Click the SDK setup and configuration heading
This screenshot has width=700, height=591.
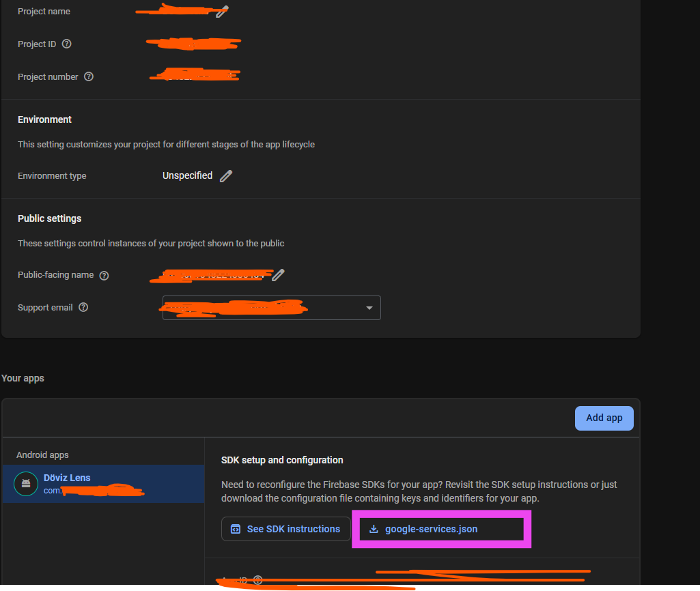[x=282, y=460]
